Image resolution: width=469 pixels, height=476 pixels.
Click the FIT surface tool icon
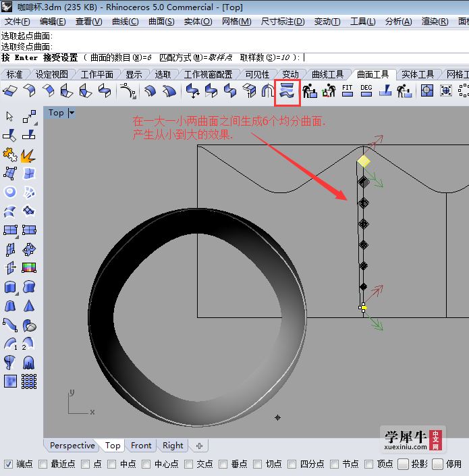pos(348,90)
